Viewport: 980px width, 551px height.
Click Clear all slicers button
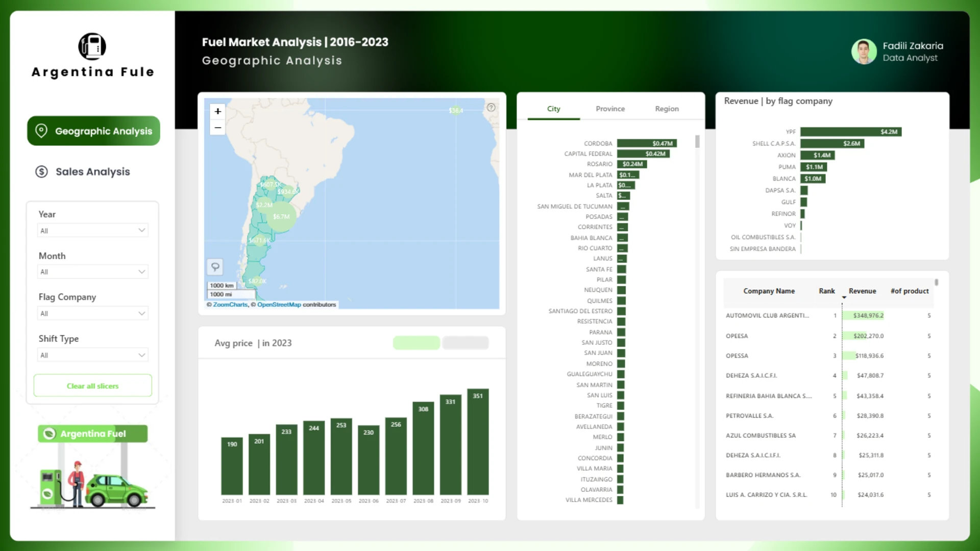93,386
